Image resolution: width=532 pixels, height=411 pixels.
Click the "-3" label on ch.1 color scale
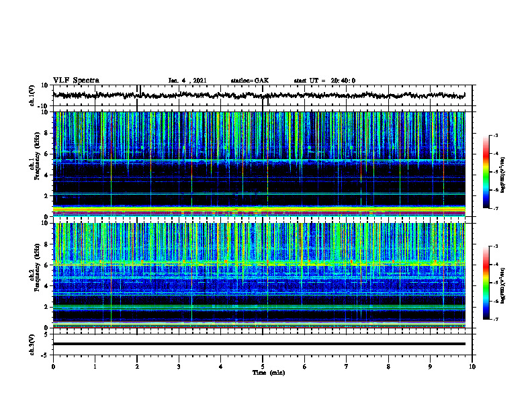(496, 136)
